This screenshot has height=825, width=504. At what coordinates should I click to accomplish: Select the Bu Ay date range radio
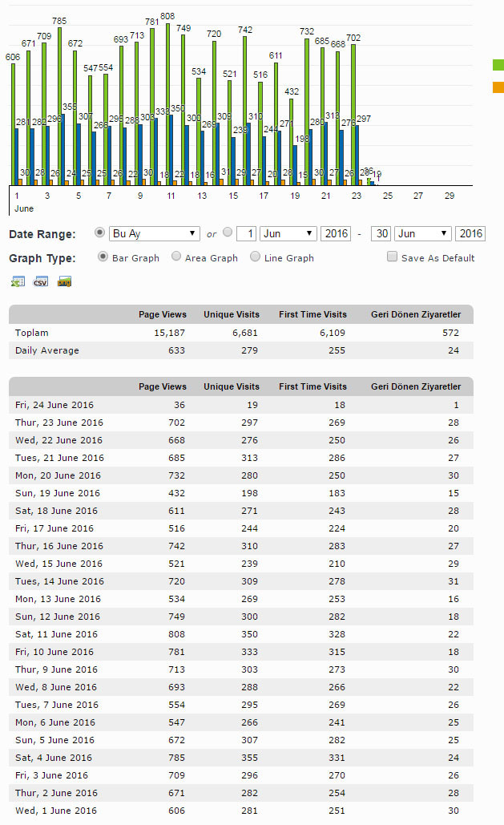pyautogui.click(x=99, y=232)
